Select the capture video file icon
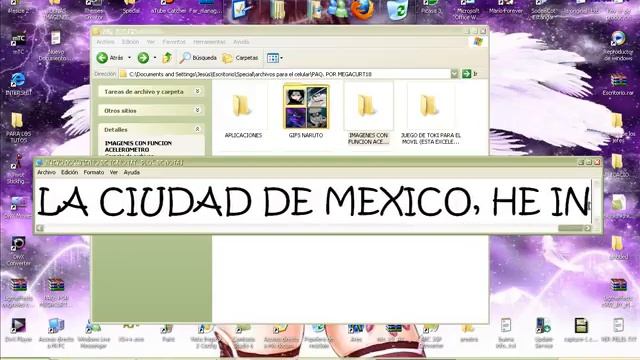Image resolution: width=640 pixels, height=360 pixels. click(x=581, y=330)
